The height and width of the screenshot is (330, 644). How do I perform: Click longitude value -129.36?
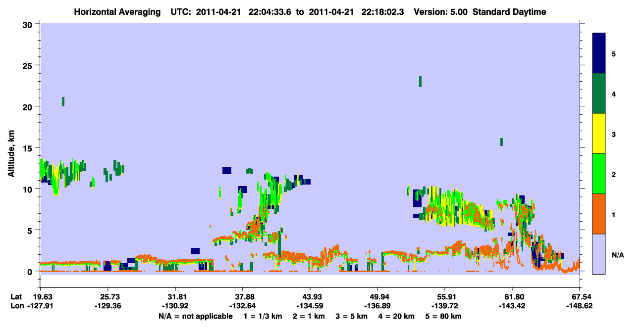click(x=107, y=306)
